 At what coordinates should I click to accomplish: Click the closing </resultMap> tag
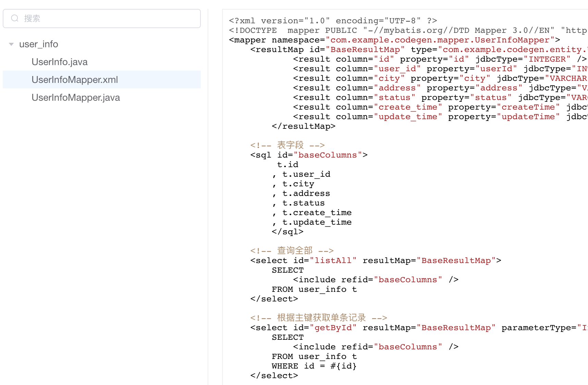pyautogui.click(x=304, y=126)
